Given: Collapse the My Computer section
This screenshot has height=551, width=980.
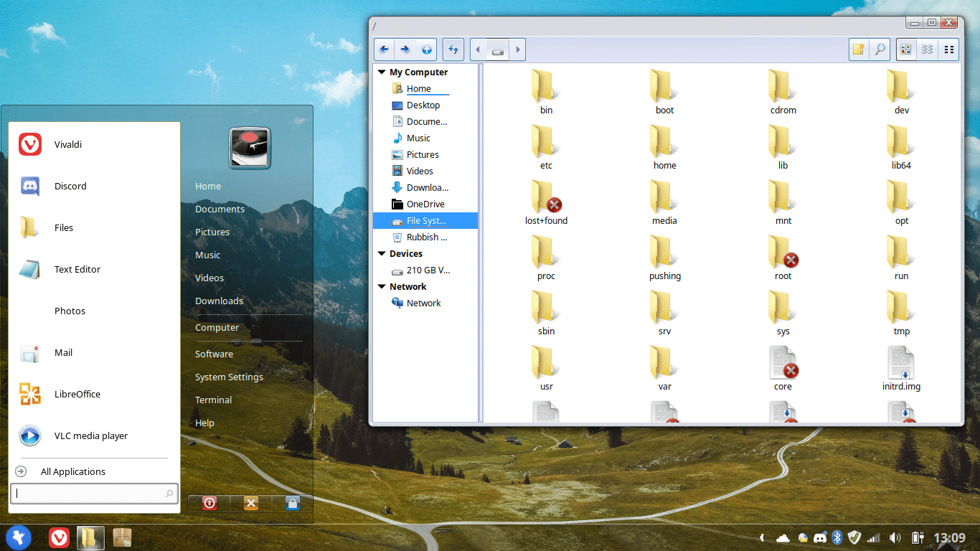Looking at the screenshot, I should (x=382, y=72).
